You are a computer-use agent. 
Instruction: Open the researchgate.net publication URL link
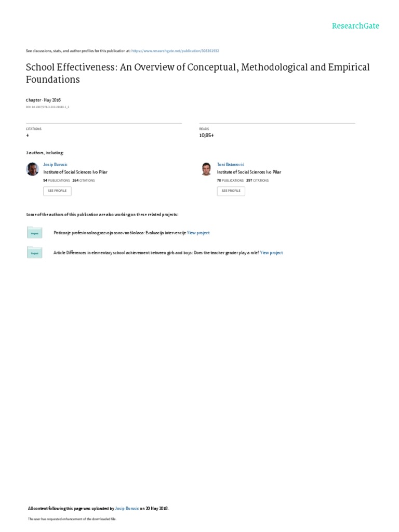point(175,51)
